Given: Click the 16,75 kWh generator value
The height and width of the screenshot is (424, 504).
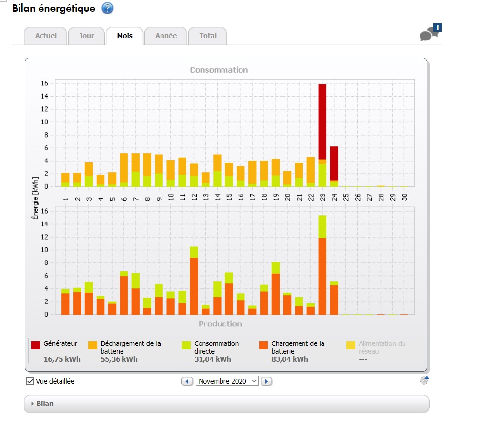Looking at the screenshot, I should pyautogui.click(x=62, y=359).
